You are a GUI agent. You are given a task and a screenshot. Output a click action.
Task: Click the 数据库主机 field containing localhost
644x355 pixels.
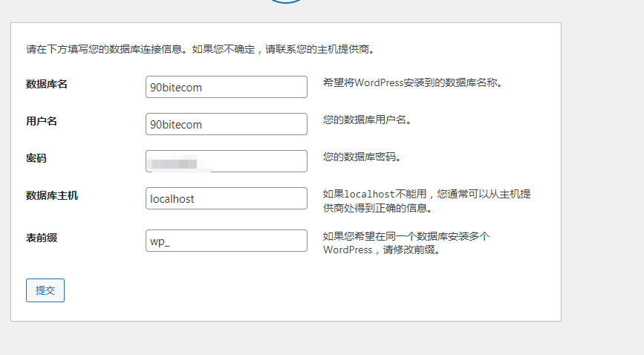pos(227,198)
